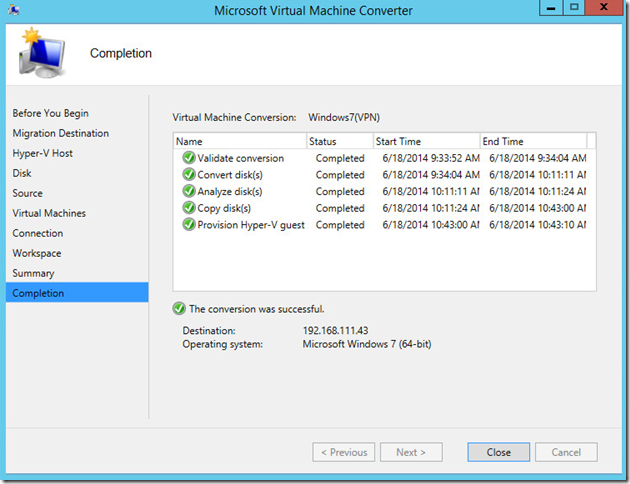Screen dimensions: 630x484
Task: Select the highlighted Completion step
Action: 77,292
